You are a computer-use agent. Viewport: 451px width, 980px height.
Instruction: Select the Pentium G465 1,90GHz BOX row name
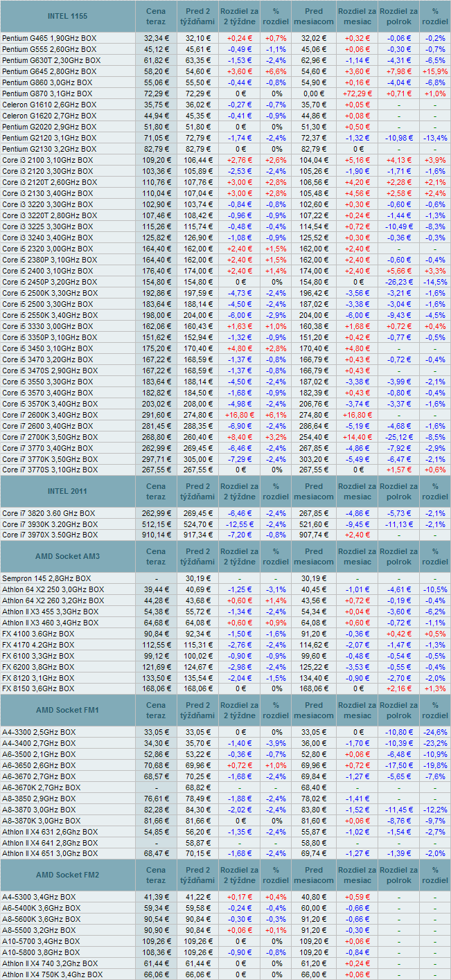coord(50,37)
